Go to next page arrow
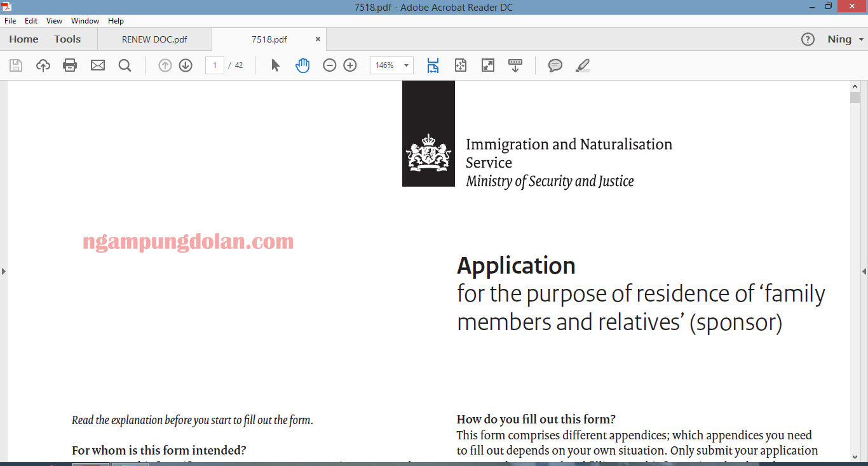 pos(186,65)
